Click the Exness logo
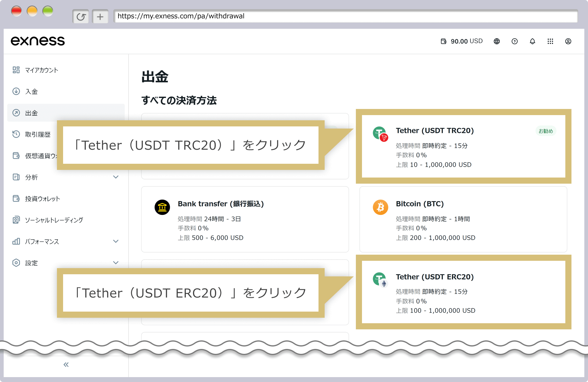This screenshot has height=382, width=588. tap(38, 41)
